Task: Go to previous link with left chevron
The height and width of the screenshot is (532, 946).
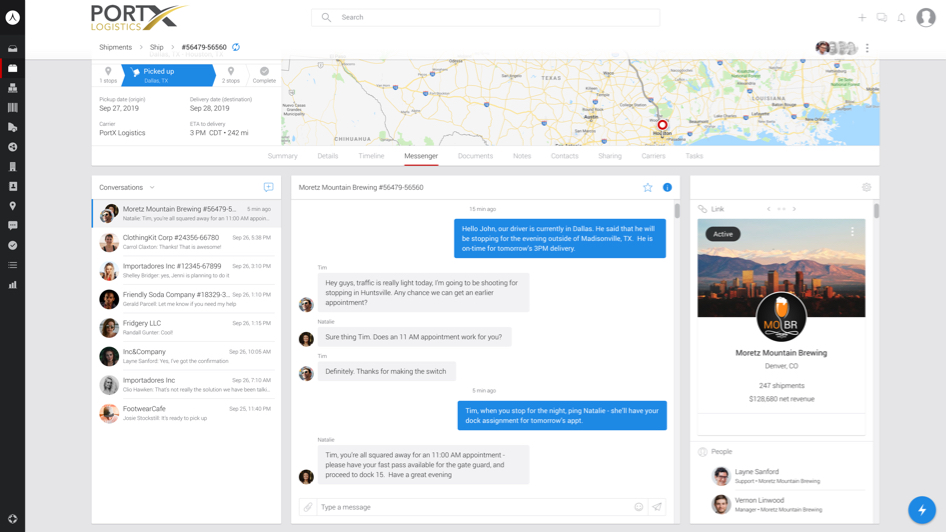Action: point(769,209)
